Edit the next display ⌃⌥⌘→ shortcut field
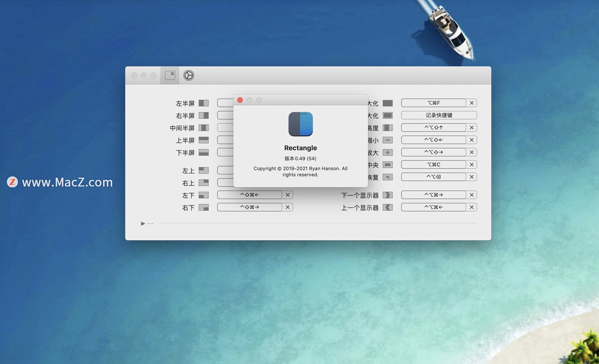Viewport: 599px width, 364px height. tap(433, 195)
